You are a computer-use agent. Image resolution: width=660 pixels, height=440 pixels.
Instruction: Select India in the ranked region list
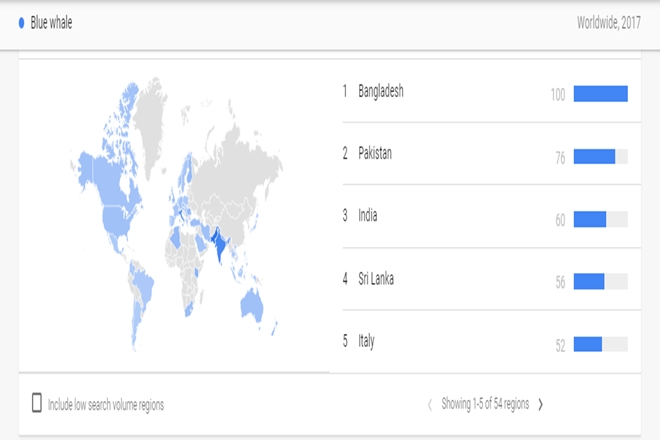[x=367, y=216]
